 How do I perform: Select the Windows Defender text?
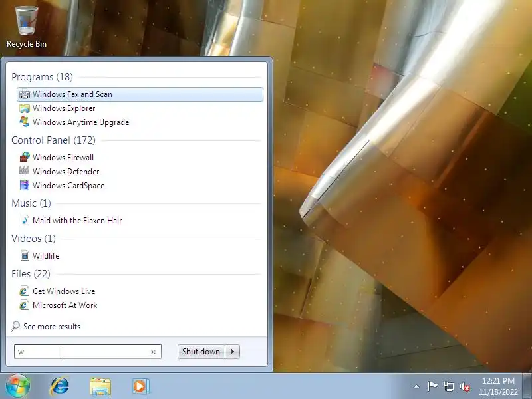tap(66, 172)
